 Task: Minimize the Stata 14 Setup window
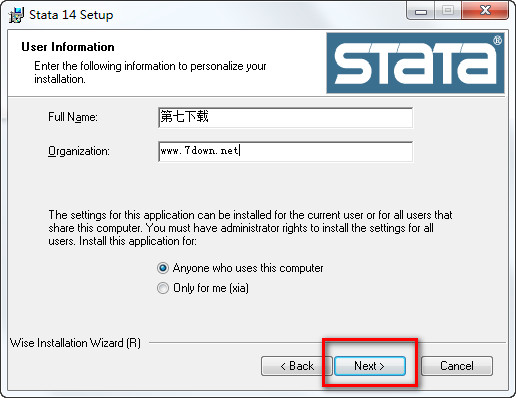(421, 11)
